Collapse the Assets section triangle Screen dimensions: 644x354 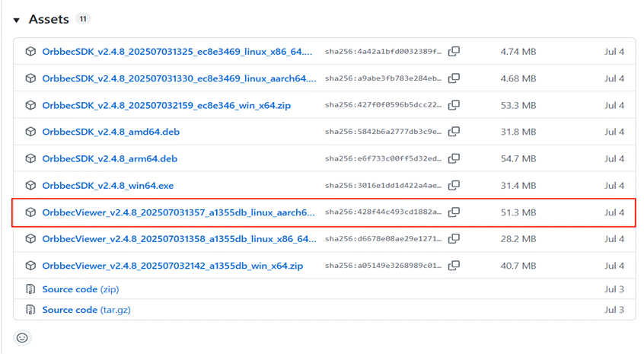coord(17,20)
